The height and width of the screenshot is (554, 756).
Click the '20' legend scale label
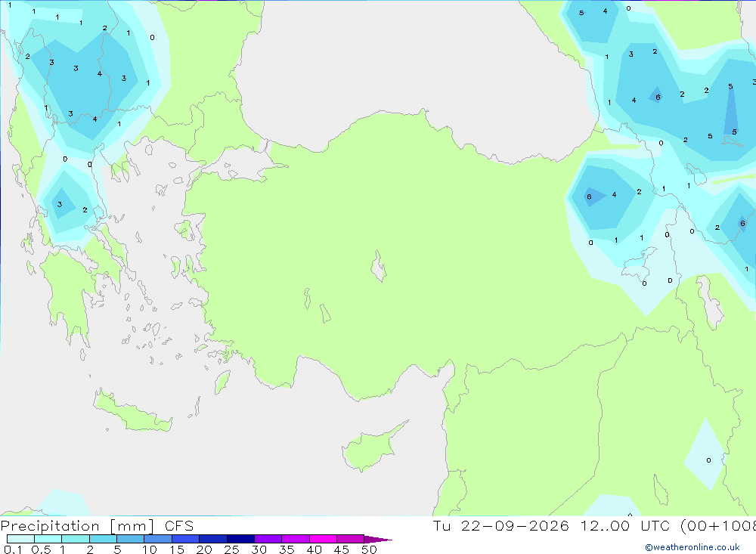coord(204,549)
